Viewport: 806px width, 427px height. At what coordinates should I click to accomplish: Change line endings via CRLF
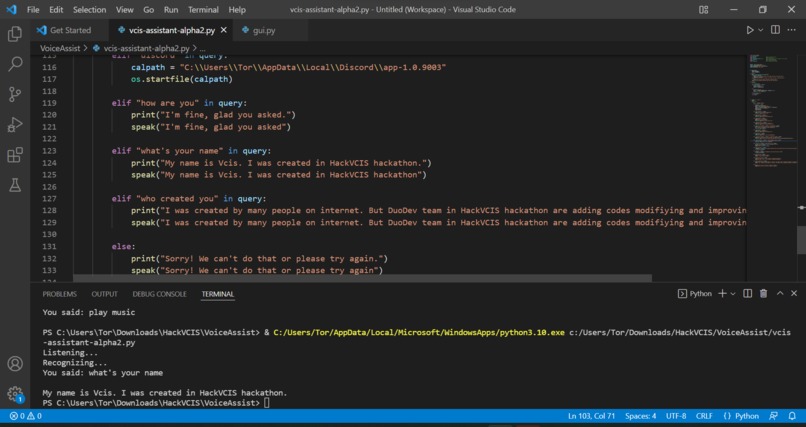click(704, 416)
